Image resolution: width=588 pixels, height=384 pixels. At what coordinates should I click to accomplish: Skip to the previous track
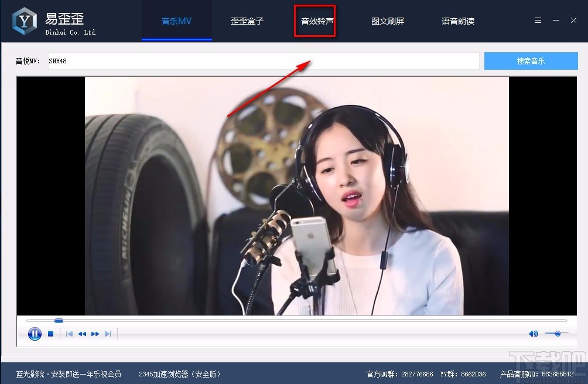click(69, 334)
